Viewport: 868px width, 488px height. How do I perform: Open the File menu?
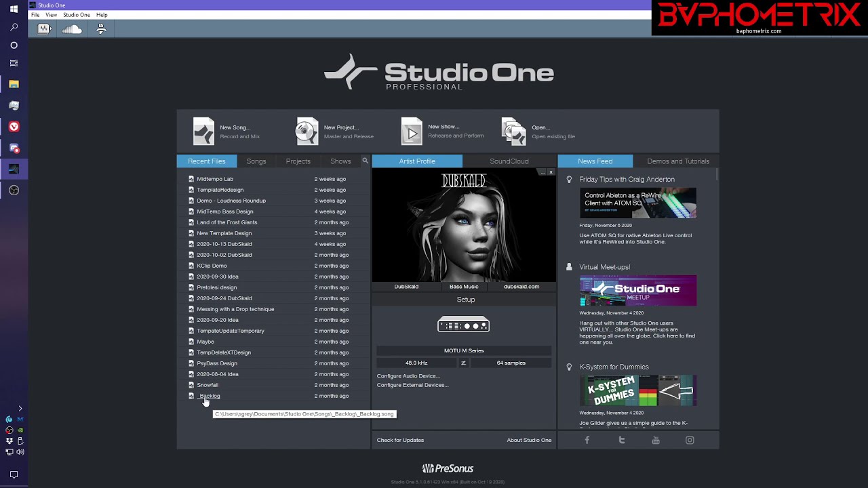(x=35, y=15)
